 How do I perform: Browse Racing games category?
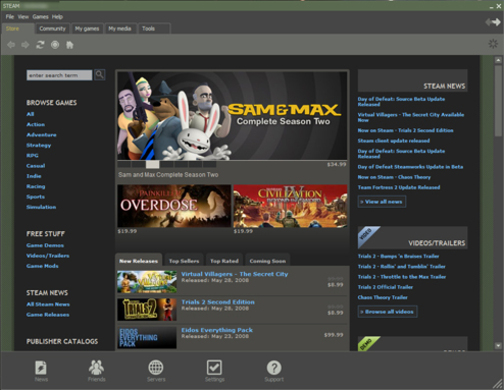click(36, 186)
